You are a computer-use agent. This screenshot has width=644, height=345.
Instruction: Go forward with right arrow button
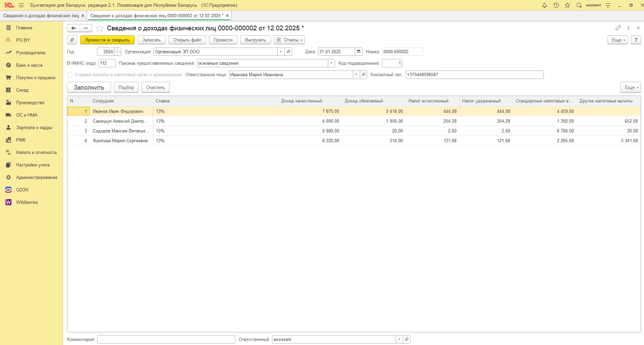coord(86,28)
